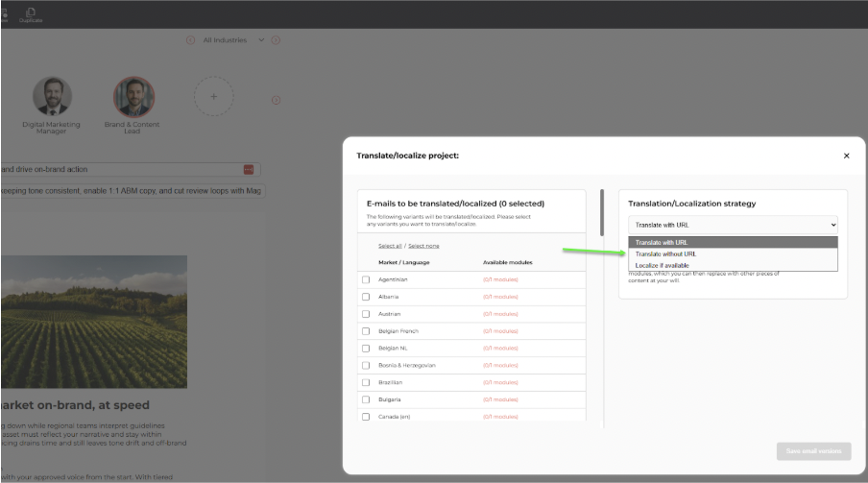Click the left arrow beside All Industries
Screen dimensions: 868x483
pyautogui.click(x=190, y=40)
